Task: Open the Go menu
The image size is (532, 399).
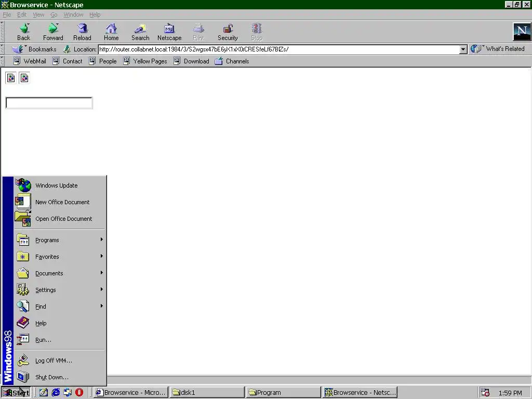Action: coord(54,15)
